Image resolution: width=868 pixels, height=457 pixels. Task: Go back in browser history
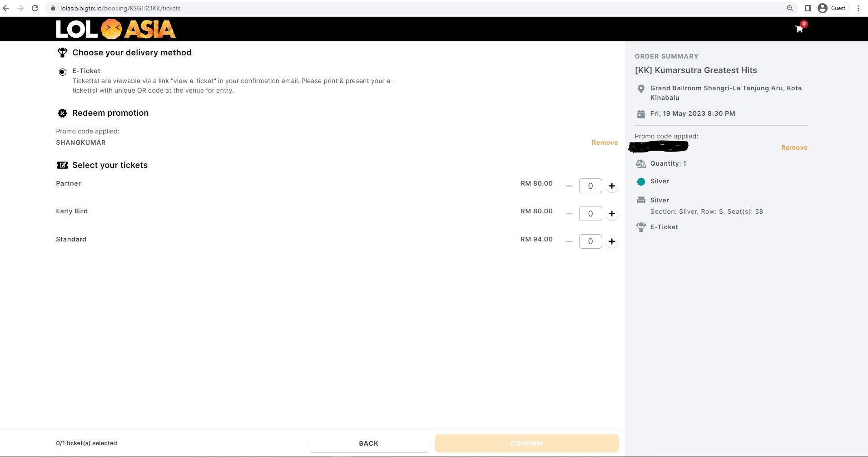click(x=6, y=8)
